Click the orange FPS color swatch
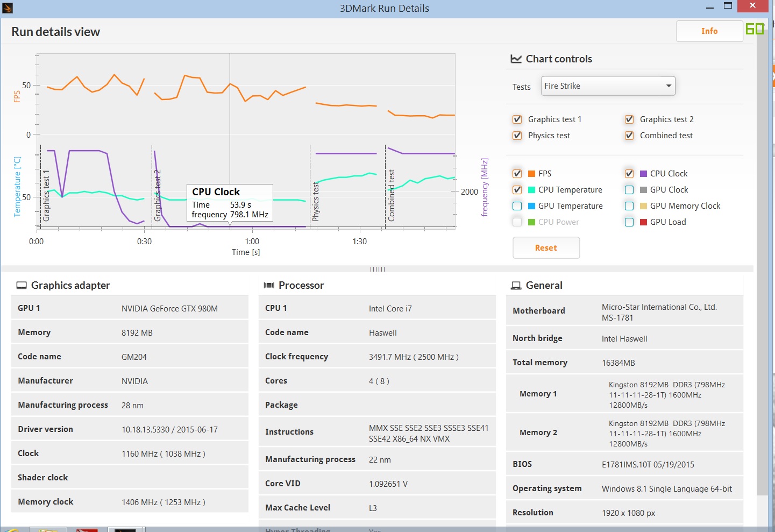This screenshot has width=775, height=532. pyautogui.click(x=532, y=174)
